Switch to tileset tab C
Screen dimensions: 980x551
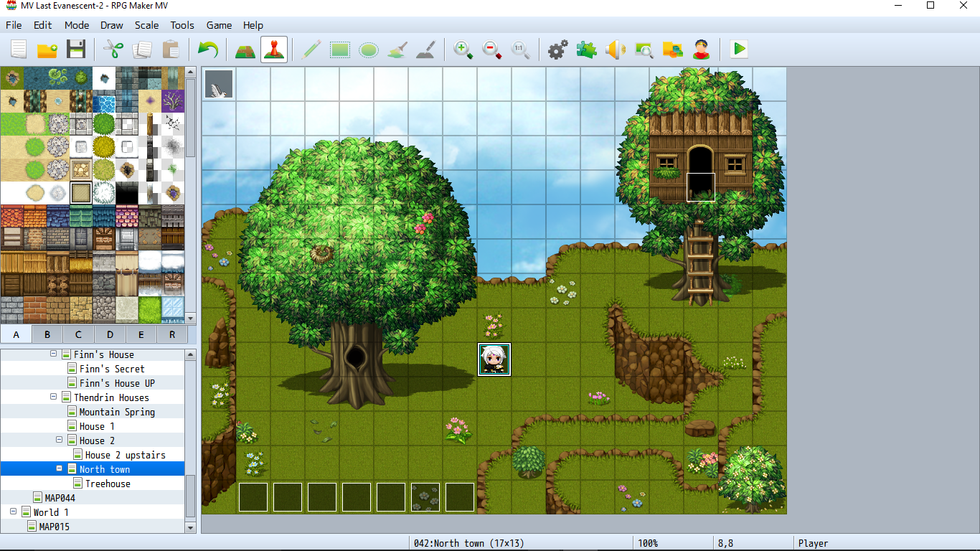(x=78, y=334)
